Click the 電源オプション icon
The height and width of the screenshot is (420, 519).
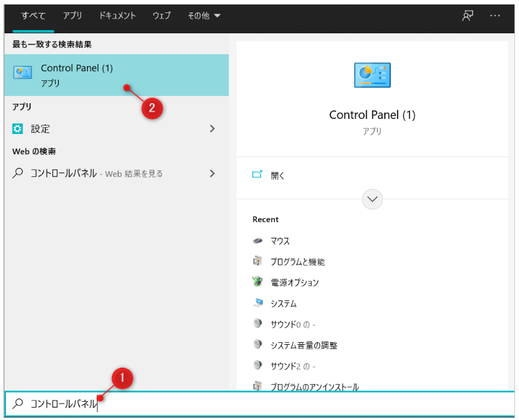[258, 282]
